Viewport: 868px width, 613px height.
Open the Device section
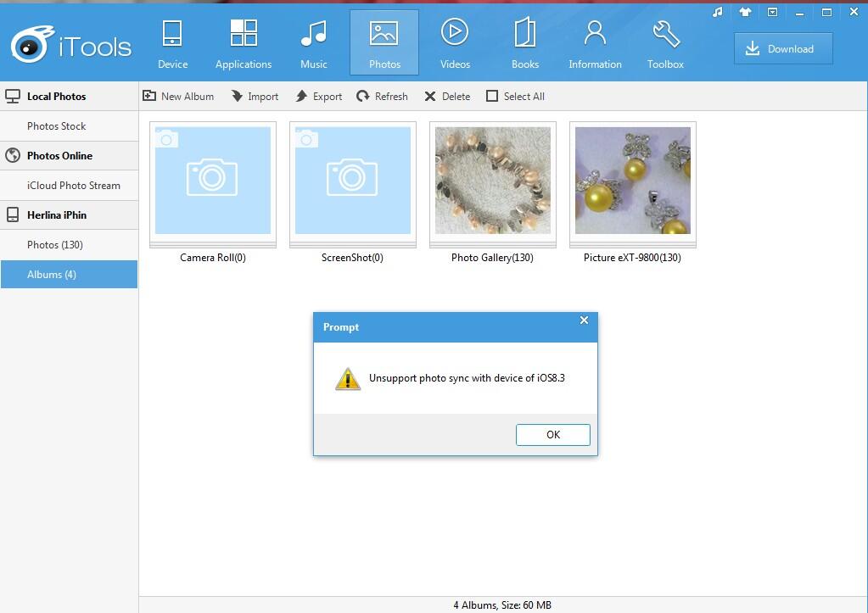(x=172, y=45)
